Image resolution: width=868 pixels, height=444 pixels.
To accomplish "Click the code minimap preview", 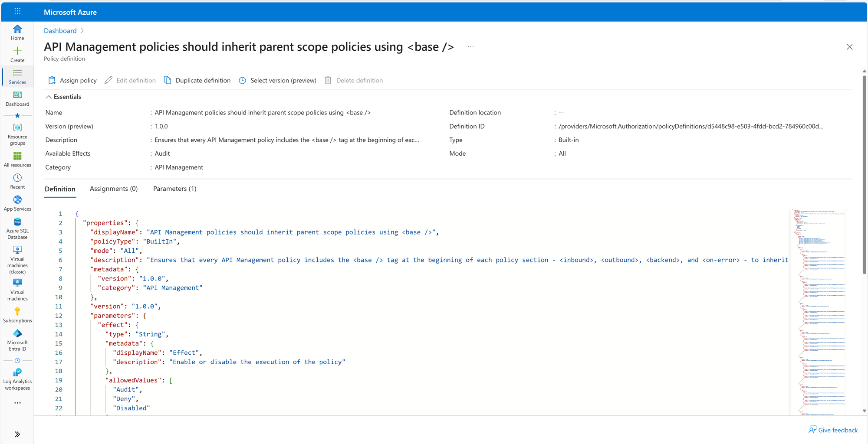I will point(818,312).
